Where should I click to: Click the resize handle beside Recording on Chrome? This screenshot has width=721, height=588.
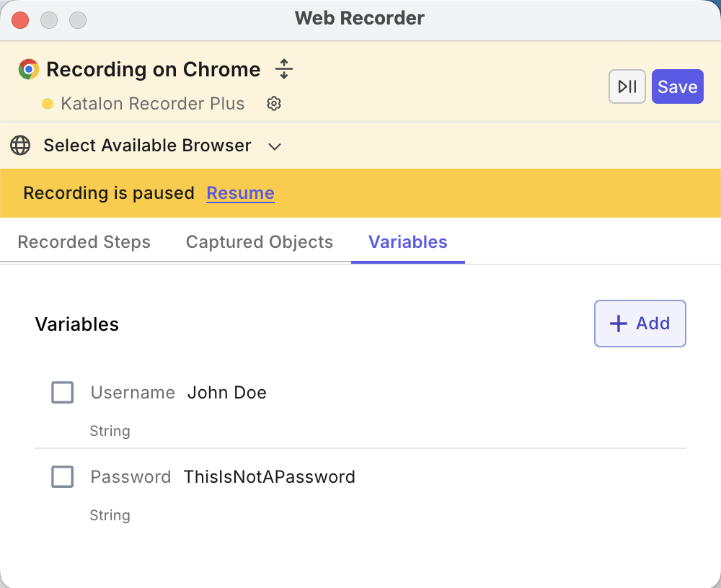click(x=284, y=68)
